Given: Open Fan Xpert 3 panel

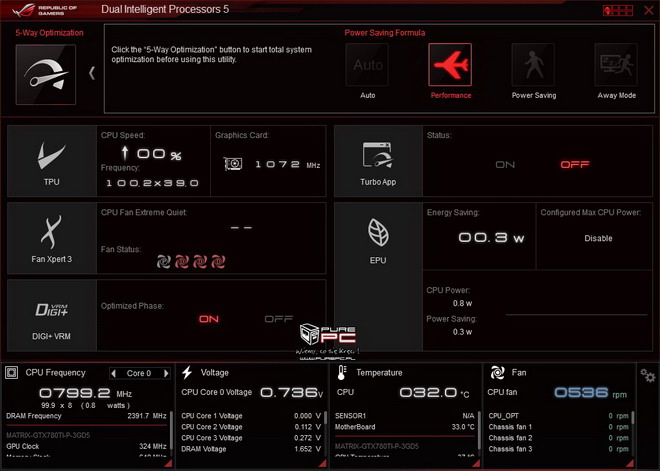Looking at the screenshot, I should point(52,238).
